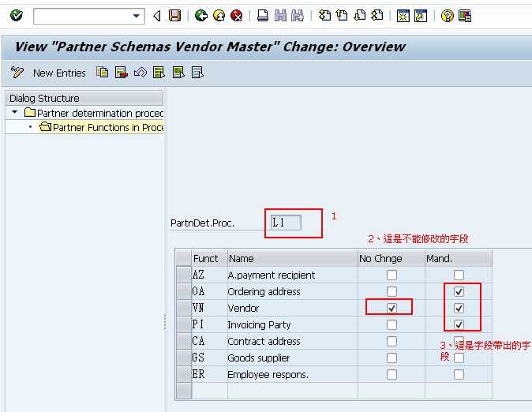
Task: Check No Chnge for A.payment recipient
Action: [x=392, y=275]
